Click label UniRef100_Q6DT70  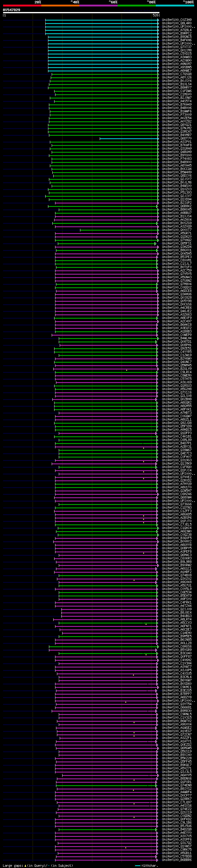point(177,139)
